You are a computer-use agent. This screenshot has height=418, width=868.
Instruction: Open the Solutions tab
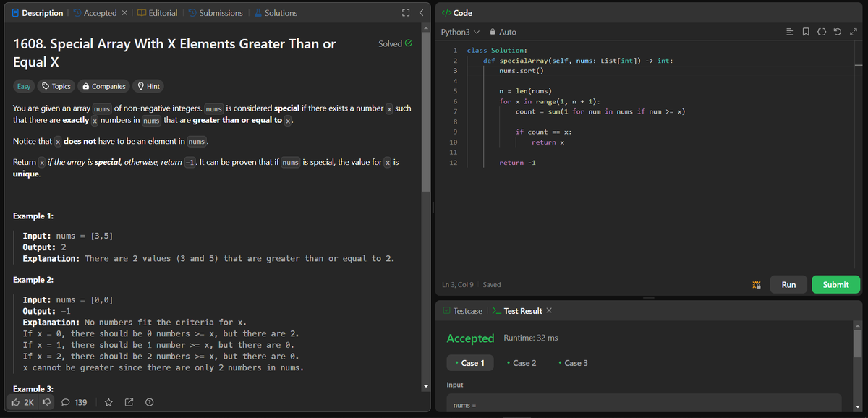(275, 13)
